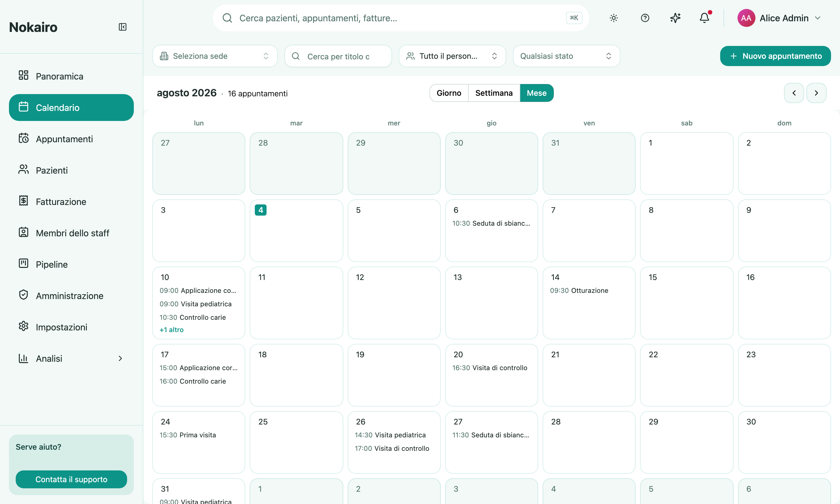Click the Amministrazione shield icon
This screenshot has width=840, height=504.
24,295
